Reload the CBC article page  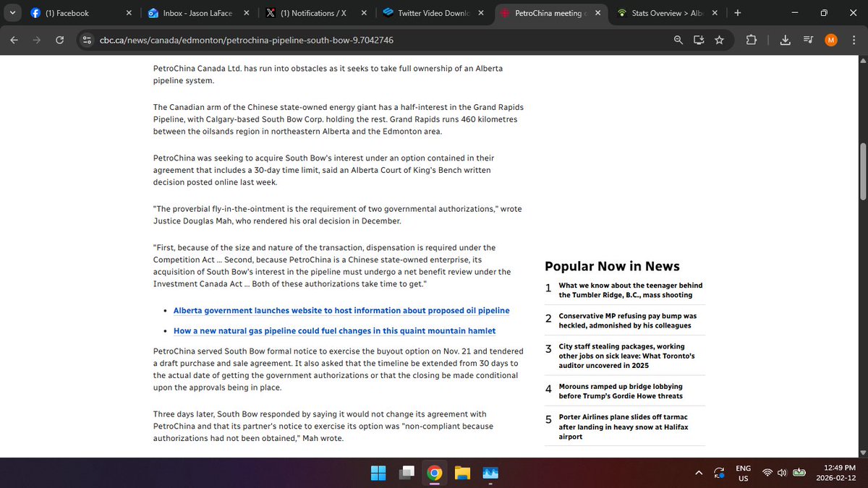tap(60, 40)
